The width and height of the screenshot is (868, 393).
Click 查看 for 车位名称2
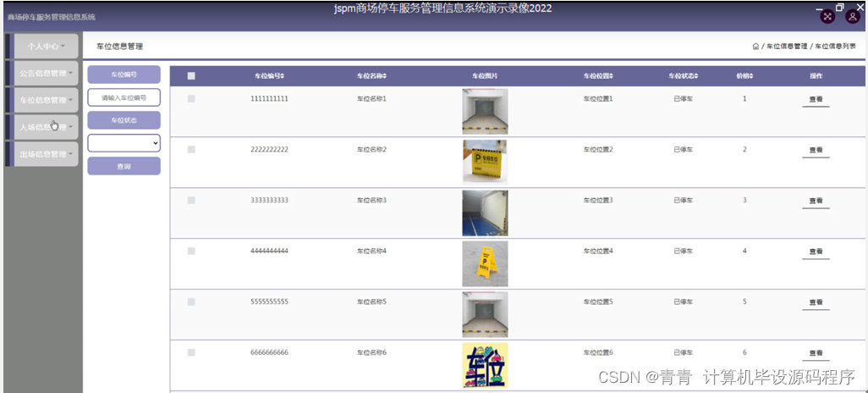click(816, 150)
